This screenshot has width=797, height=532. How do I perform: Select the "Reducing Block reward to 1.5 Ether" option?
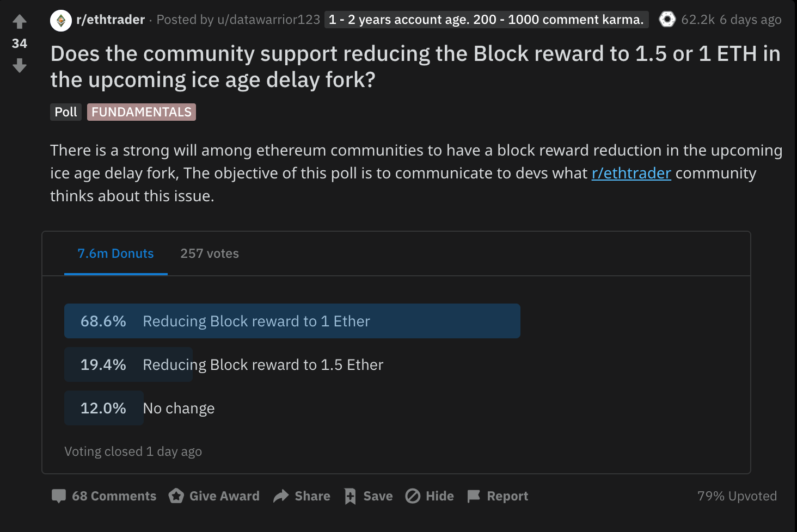click(263, 364)
